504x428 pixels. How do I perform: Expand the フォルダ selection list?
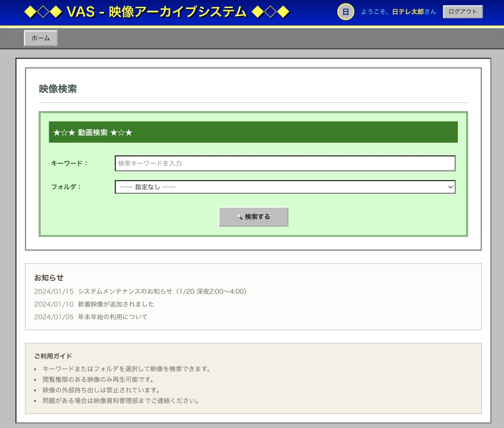point(285,187)
